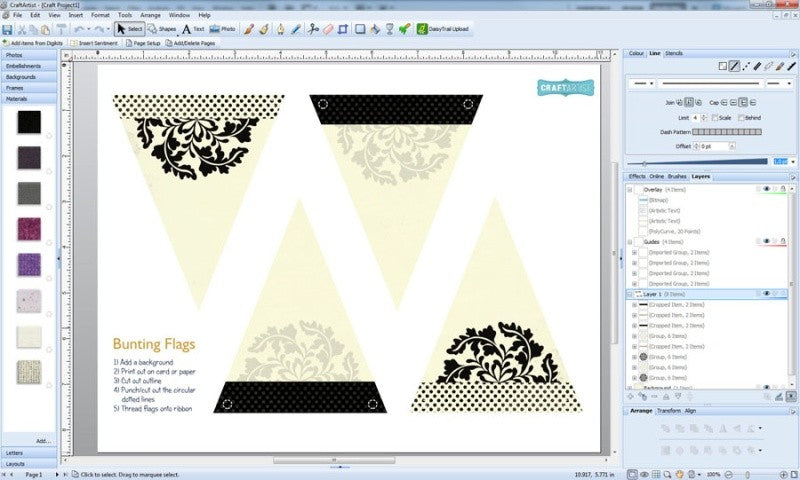Click the Paste clipboard icon
The image size is (800, 480).
pos(45,30)
